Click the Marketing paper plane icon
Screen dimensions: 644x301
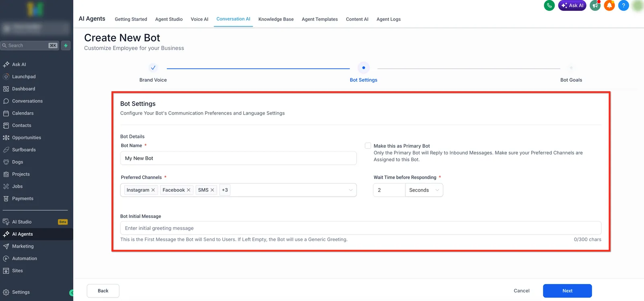point(6,246)
